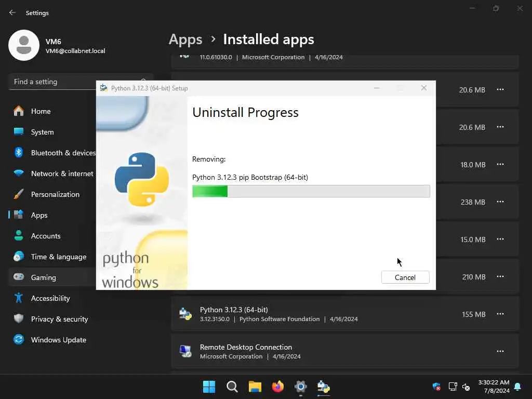This screenshot has width=532, height=399.
Task: Open network status tray icon
Action: 453,387
